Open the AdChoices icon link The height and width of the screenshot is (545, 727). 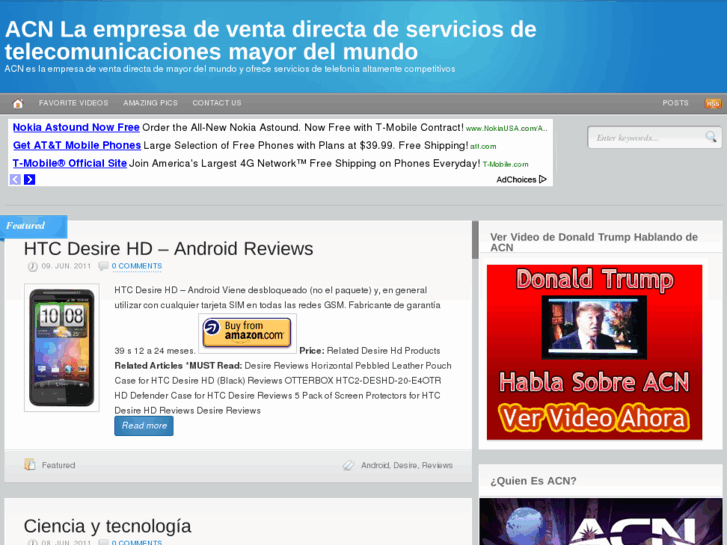coord(522,180)
